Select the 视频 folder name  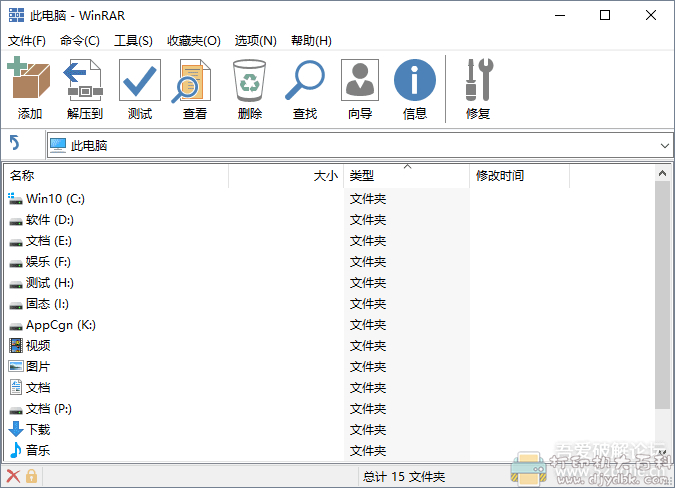pyautogui.click(x=38, y=345)
